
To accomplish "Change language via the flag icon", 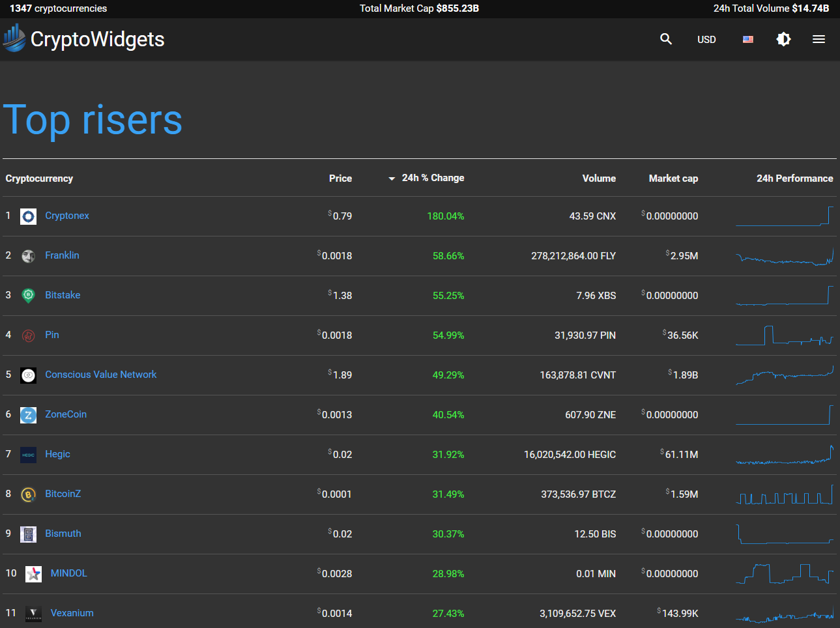I will point(747,39).
